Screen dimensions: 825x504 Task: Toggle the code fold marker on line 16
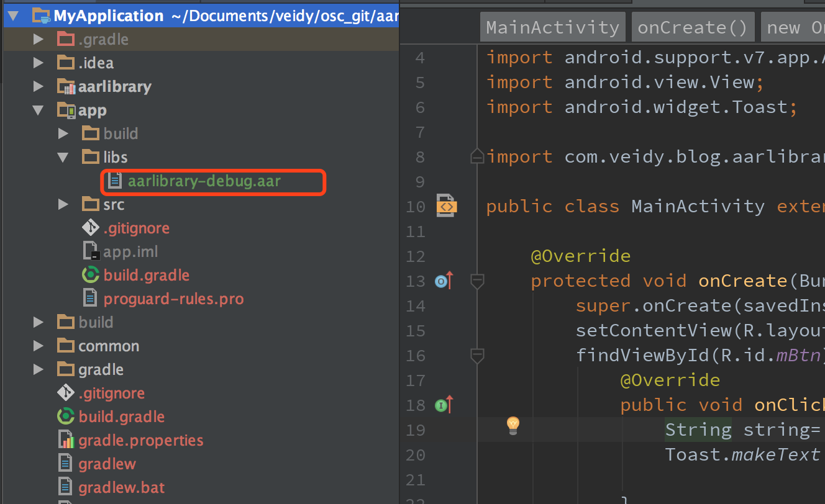(477, 356)
